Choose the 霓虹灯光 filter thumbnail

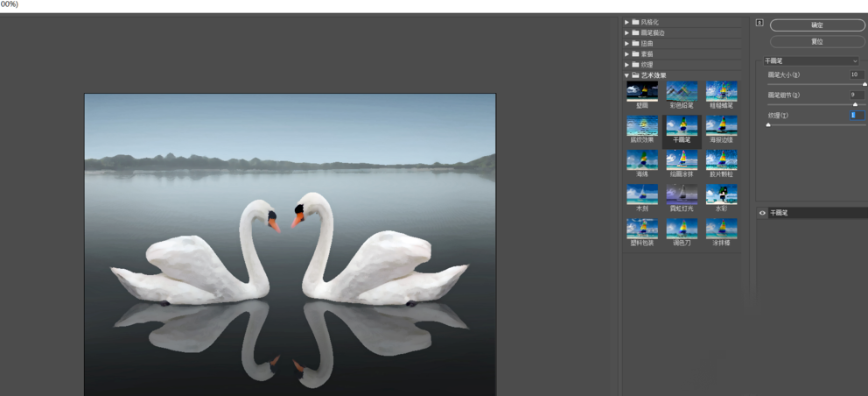pos(682,194)
